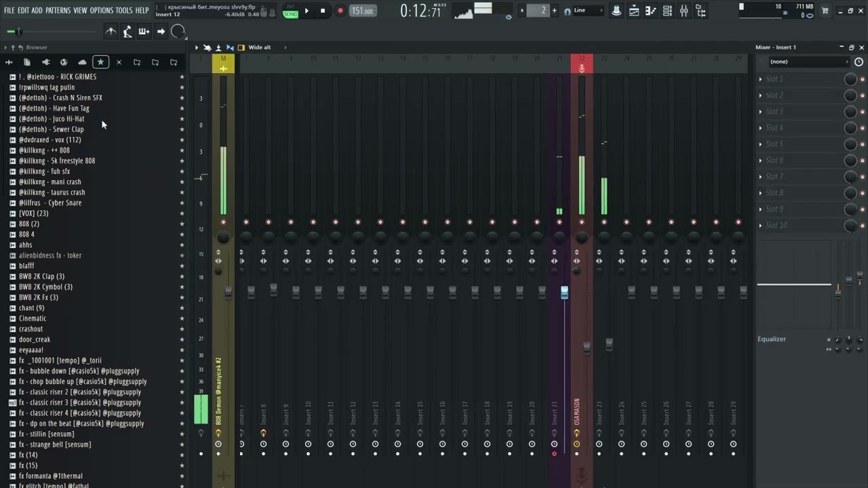Screen dimensions: 868x488
Task: Click the magnet snap icon
Action: tap(567, 11)
